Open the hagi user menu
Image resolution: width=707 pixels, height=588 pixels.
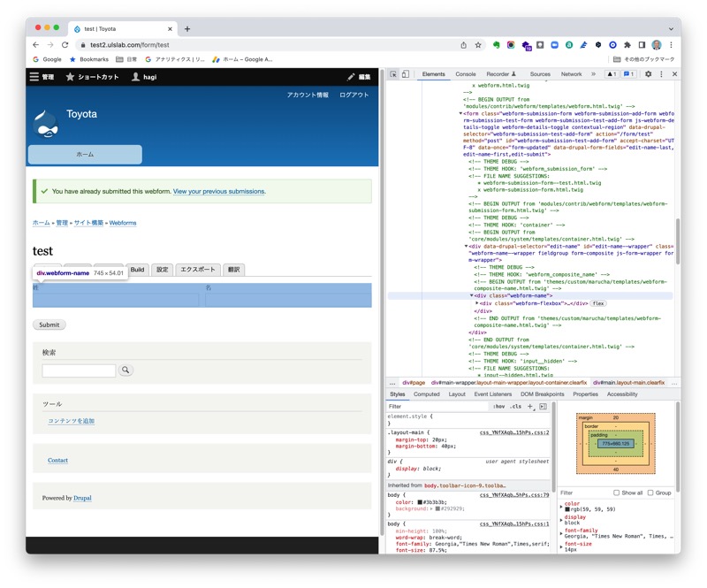point(144,77)
